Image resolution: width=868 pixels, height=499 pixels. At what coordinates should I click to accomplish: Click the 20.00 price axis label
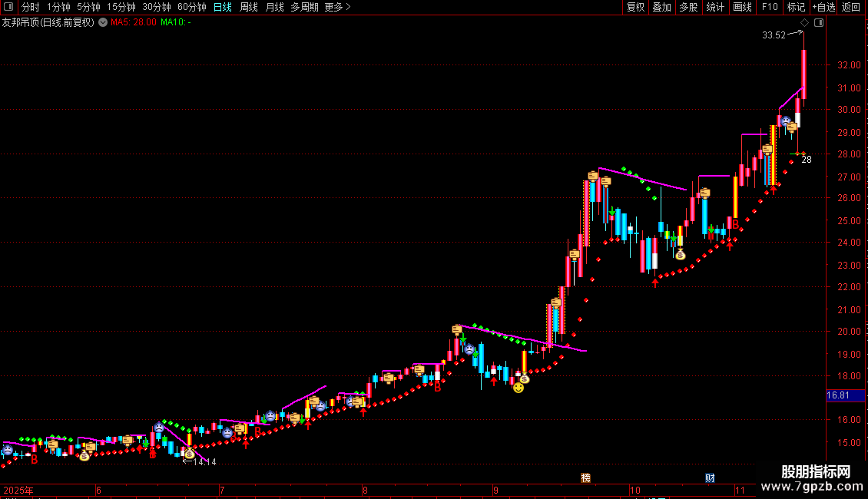tap(849, 332)
